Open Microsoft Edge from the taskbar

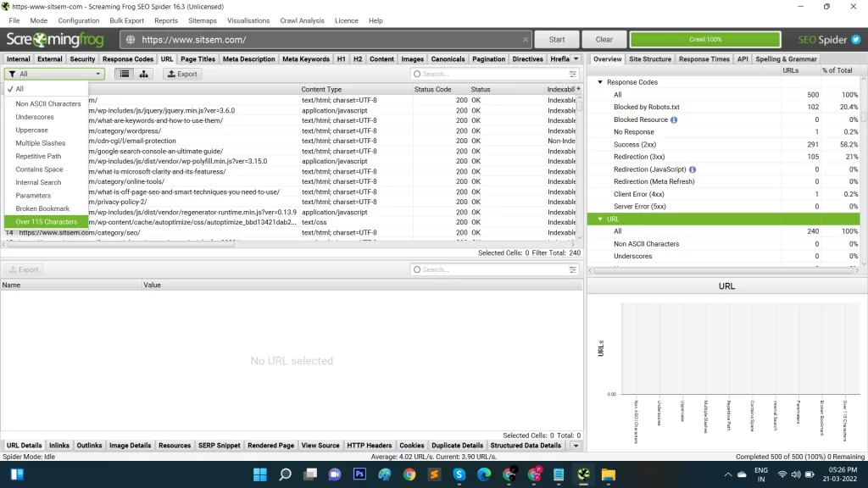[484, 474]
